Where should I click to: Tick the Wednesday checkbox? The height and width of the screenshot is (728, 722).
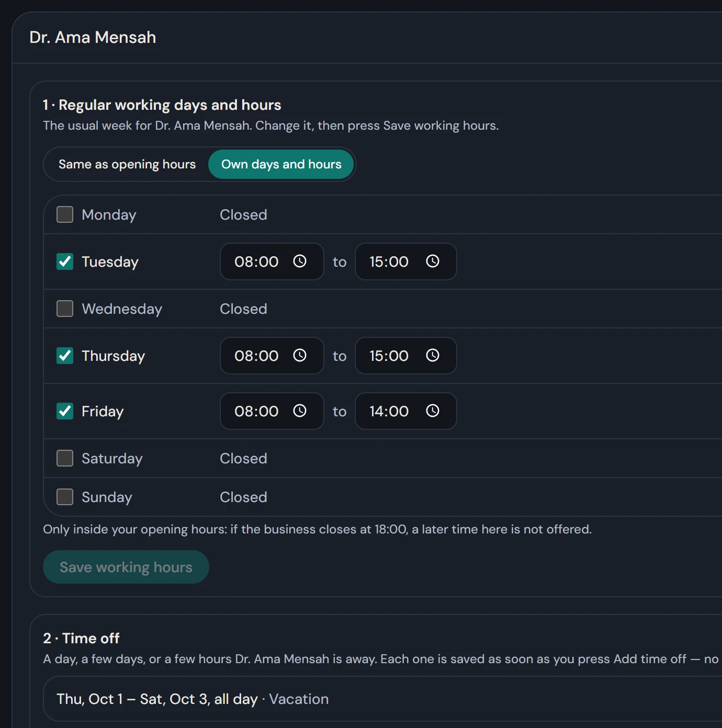(x=65, y=309)
